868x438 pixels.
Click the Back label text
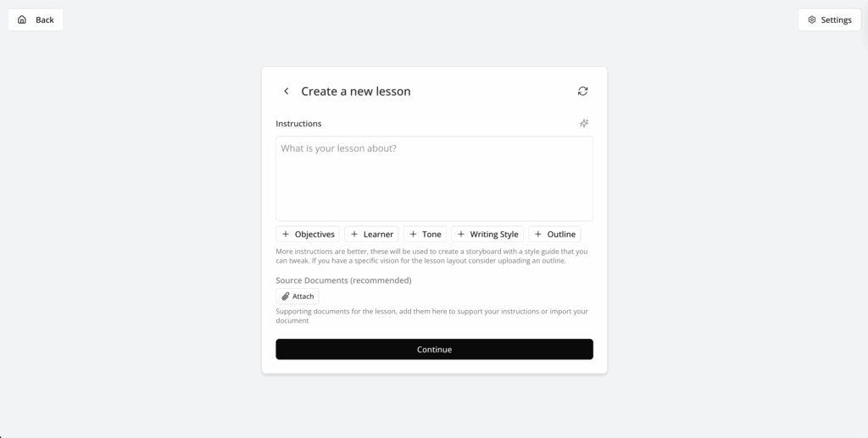point(45,19)
